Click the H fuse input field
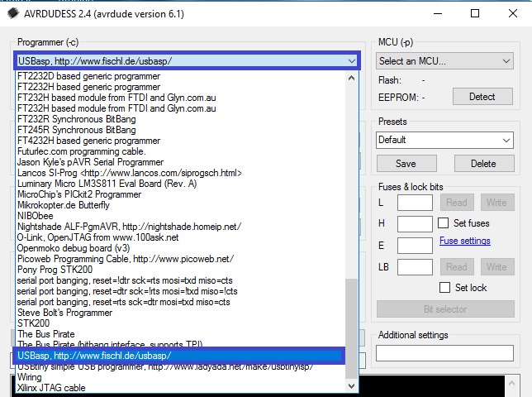 click(x=415, y=224)
